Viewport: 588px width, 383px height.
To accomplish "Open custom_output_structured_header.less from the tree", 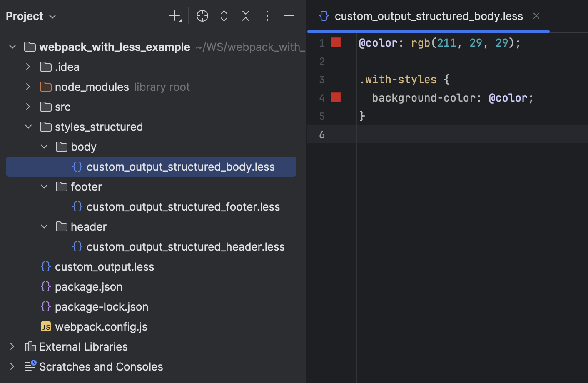I will (x=185, y=246).
